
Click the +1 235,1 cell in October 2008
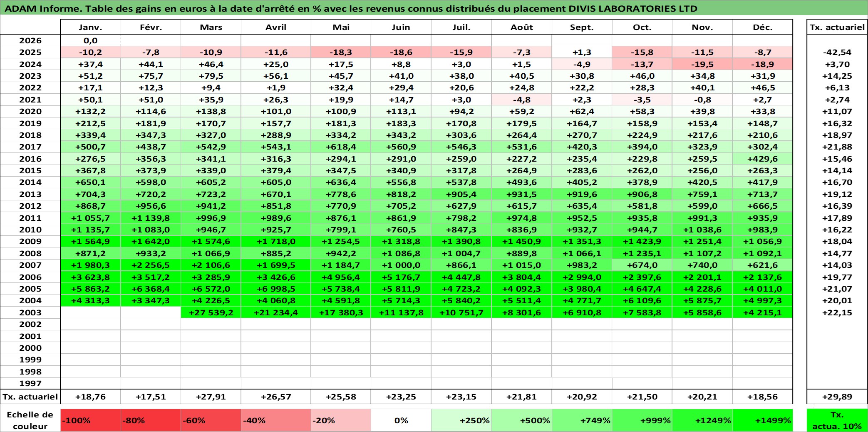(x=642, y=253)
